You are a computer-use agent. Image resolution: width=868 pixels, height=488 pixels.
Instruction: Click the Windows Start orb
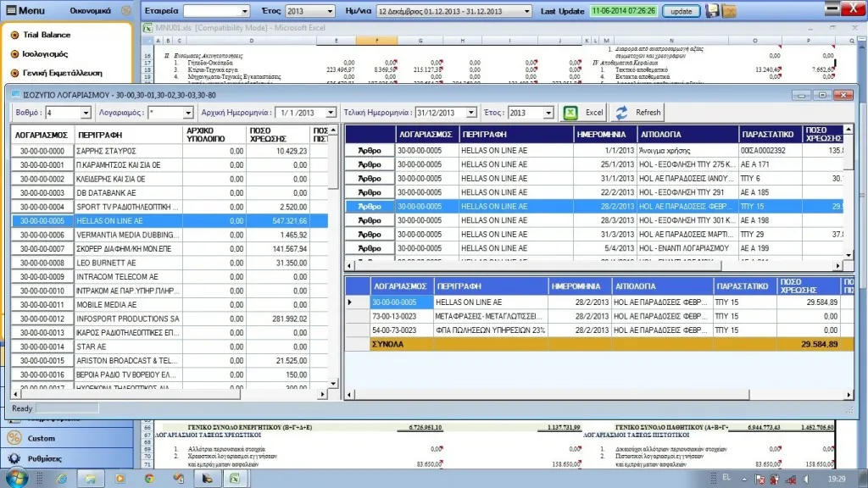coord(16,478)
